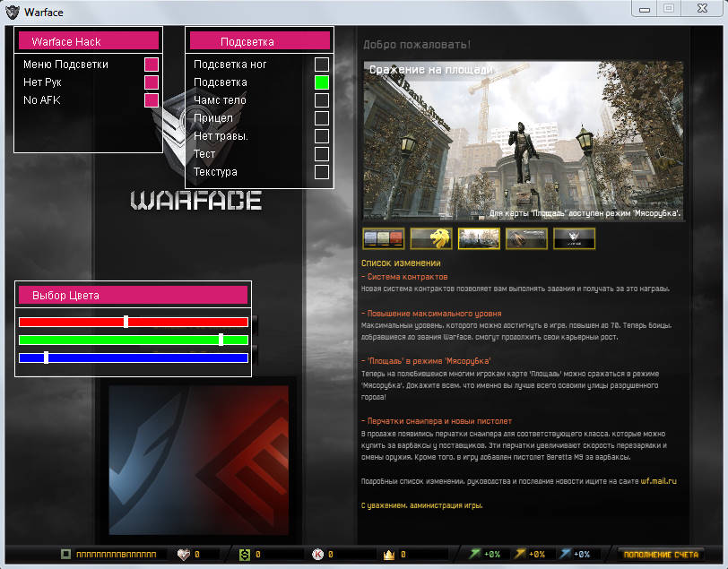Click the green arrow boost icon
Image resolution: width=728 pixels, height=569 pixels.
pyautogui.click(x=475, y=554)
